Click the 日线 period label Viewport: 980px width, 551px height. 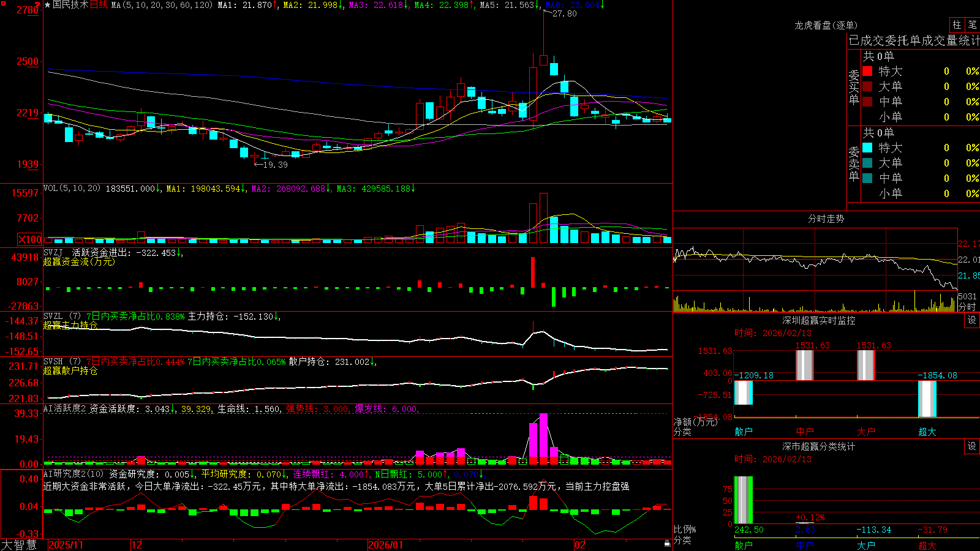(x=99, y=5)
